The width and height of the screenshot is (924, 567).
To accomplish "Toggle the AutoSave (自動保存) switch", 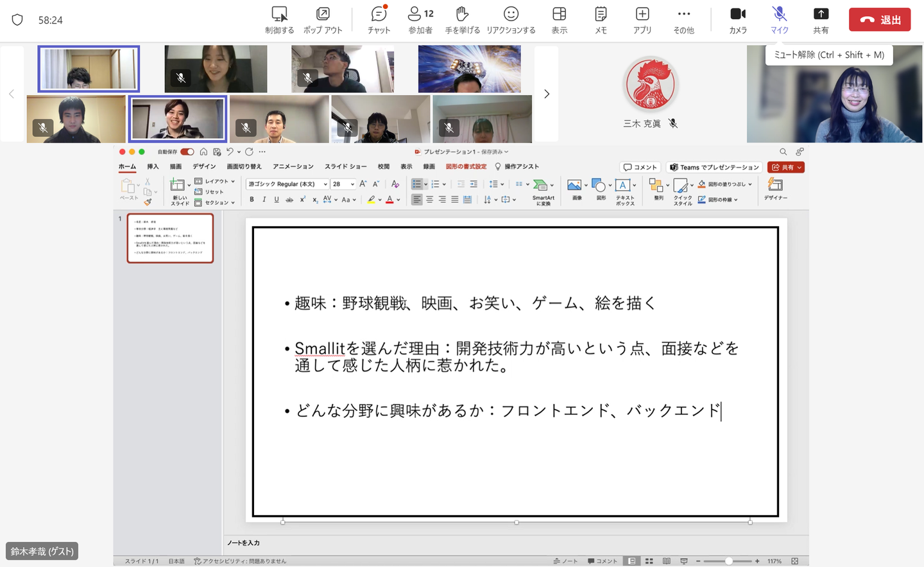I will (x=187, y=152).
